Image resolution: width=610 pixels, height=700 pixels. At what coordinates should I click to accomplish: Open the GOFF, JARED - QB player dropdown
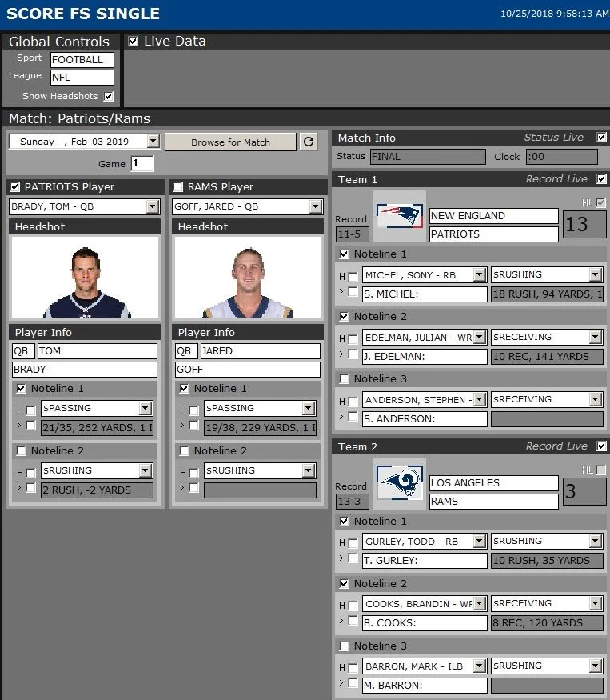point(316,206)
